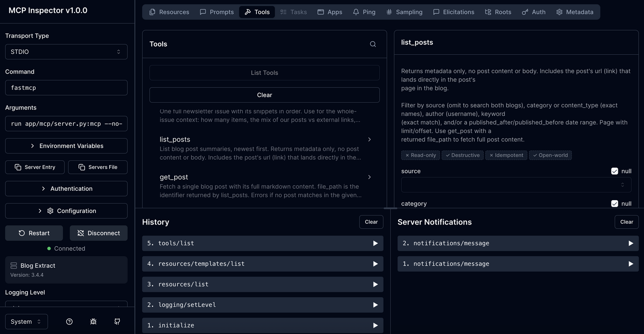Open the Apps tab
This screenshot has width=644, height=334.
click(330, 12)
